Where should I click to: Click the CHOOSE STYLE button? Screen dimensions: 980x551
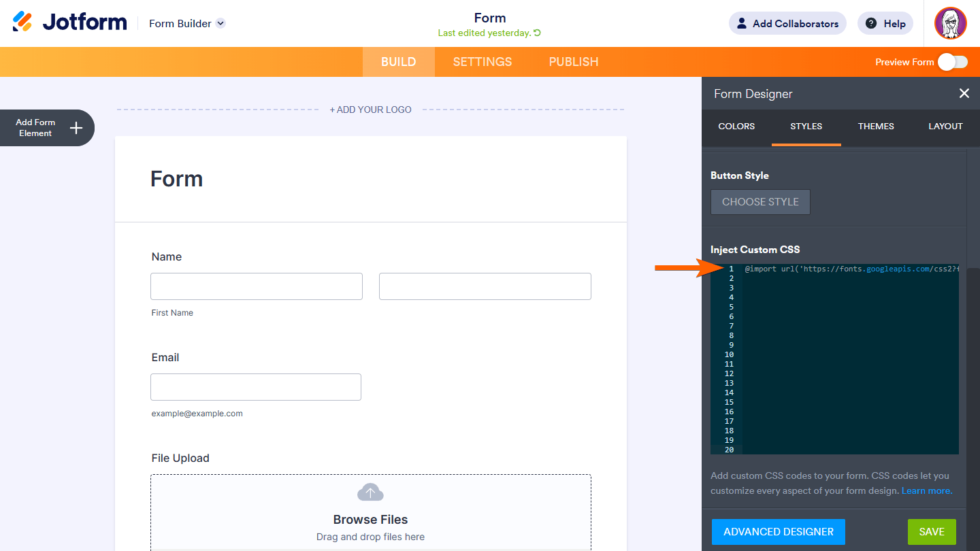pyautogui.click(x=760, y=202)
